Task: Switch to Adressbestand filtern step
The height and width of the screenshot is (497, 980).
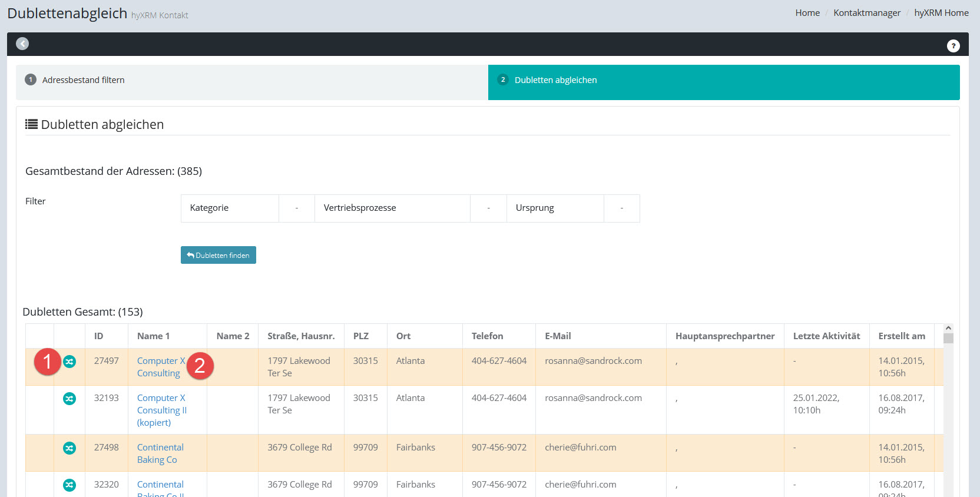Action: click(83, 80)
